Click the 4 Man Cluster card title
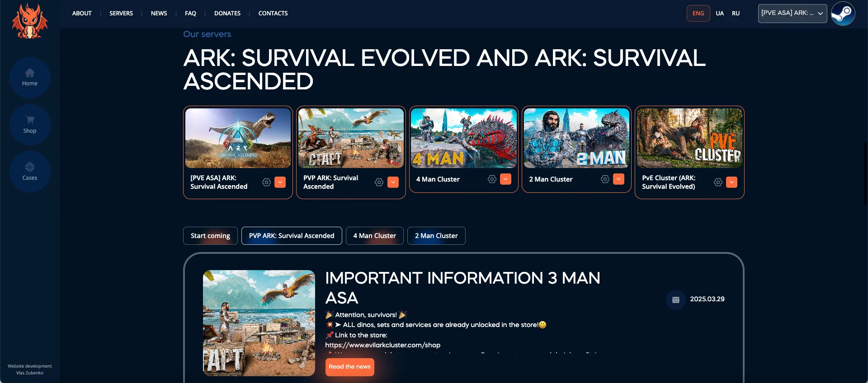Screen dimensions: 868x383 click(438, 179)
